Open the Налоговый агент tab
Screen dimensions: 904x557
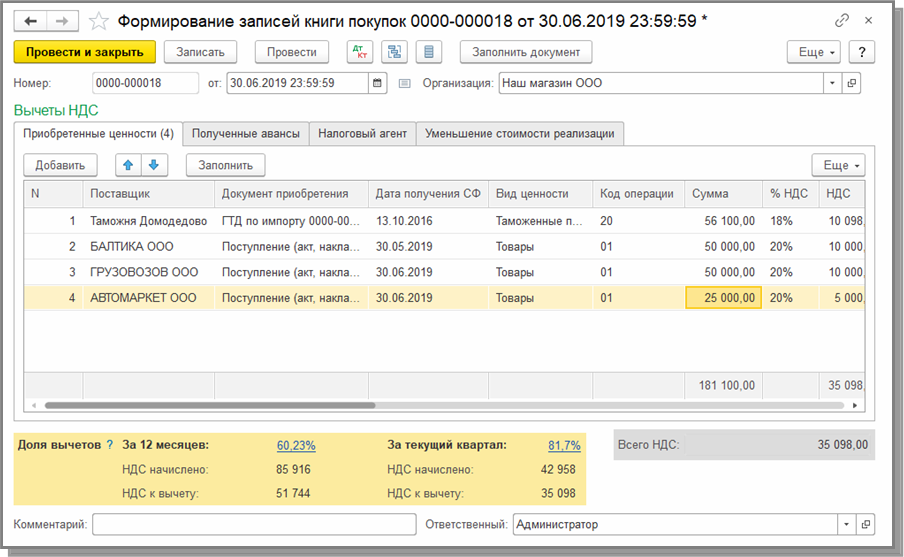[x=362, y=133]
